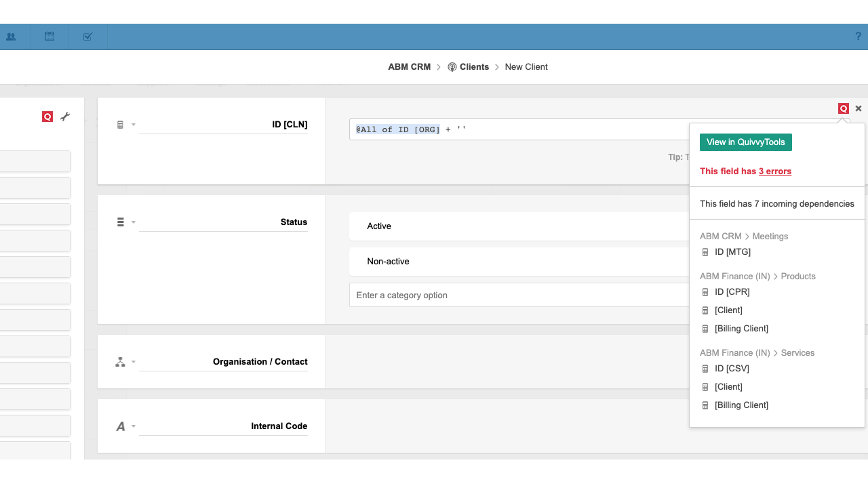Image resolution: width=868 pixels, height=488 pixels.
Task: Click the red Quivvy icon above the popup
Action: [x=843, y=108]
